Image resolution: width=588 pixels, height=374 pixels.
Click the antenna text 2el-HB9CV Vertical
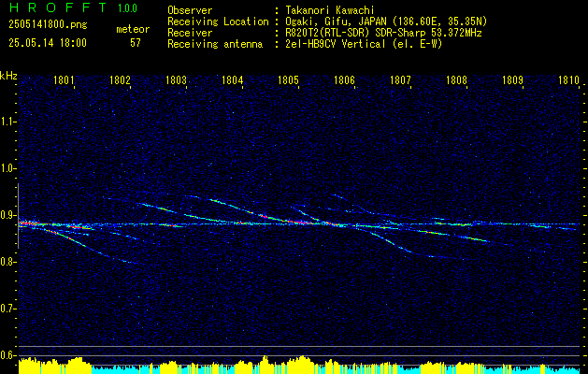point(335,44)
